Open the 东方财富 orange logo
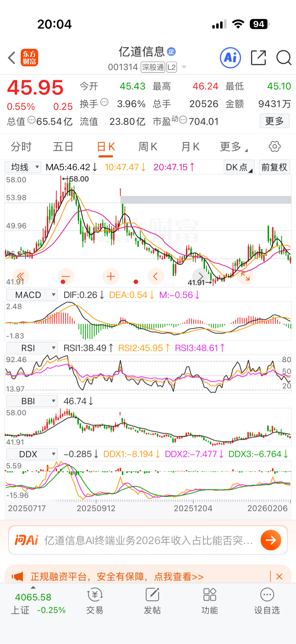Image resolution: width=296 pixels, height=644 pixels. click(x=30, y=58)
